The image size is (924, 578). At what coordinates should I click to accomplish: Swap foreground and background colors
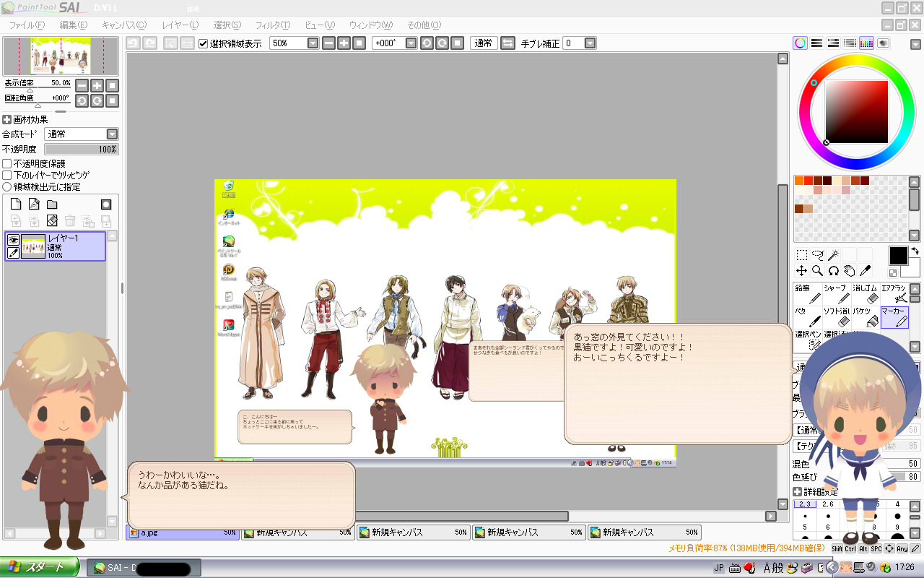pyautogui.click(x=915, y=251)
